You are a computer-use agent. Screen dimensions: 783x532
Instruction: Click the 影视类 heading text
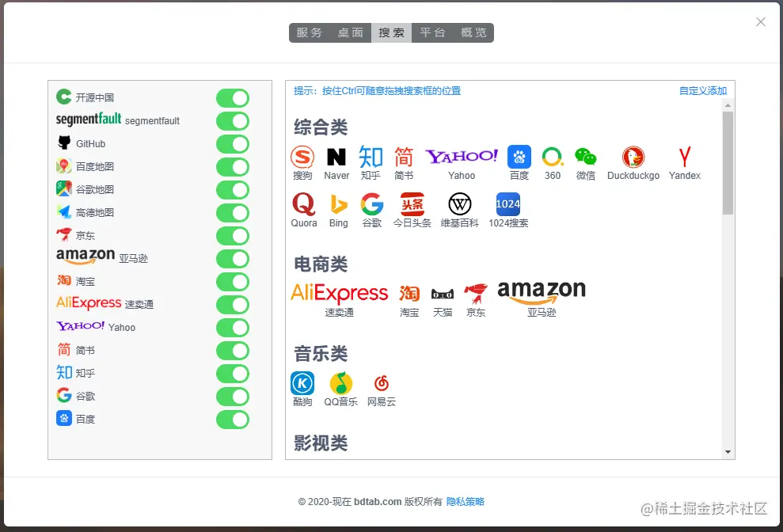click(321, 443)
